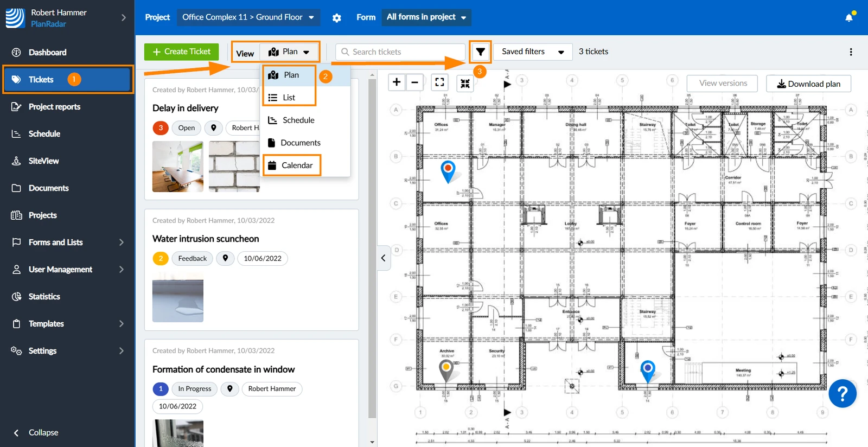Collapse the ticket list panel arrow
The height and width of the screenshot is (447, 868).
click(384, 258)
